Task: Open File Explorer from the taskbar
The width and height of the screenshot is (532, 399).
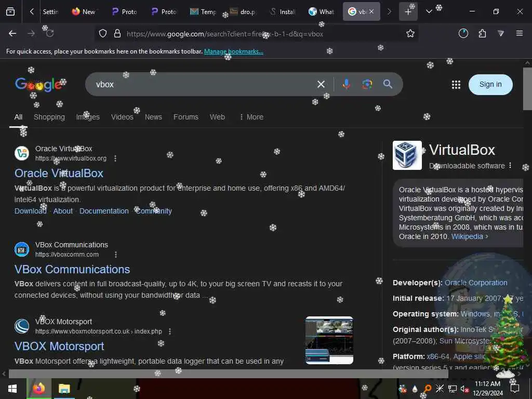Action: point(64,389)
